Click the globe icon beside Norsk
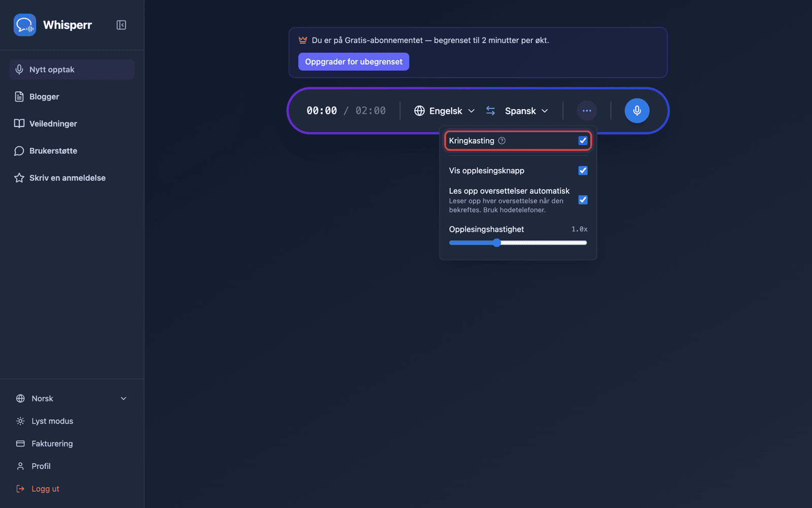The image size is (812, 508). 20,399
